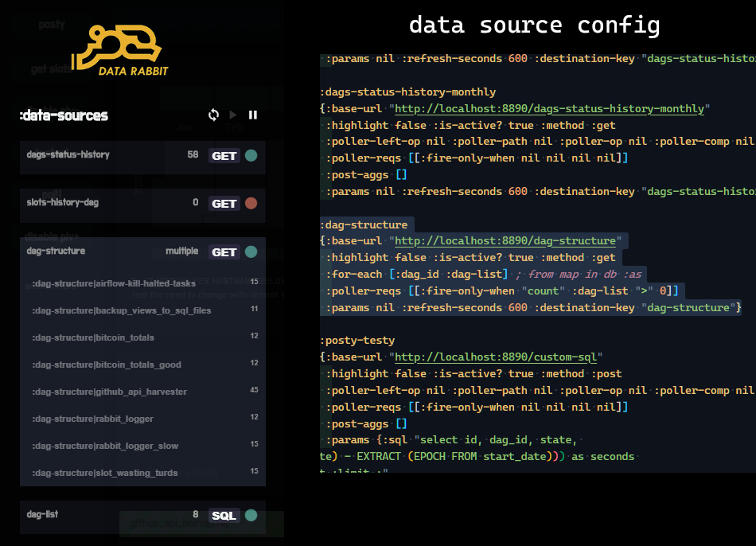This screenshot has height=546, width=756.
Task: Toggle green status dot of dag-structure
Action: (x=251, y=252)
